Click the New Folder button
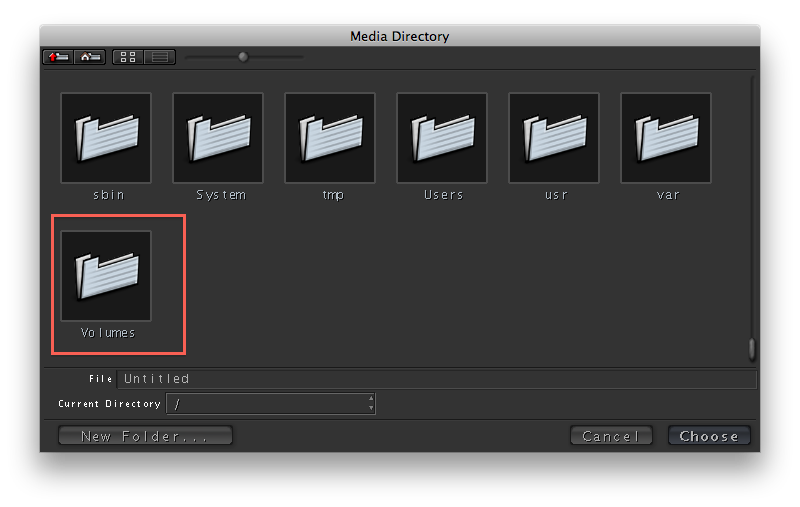Viewport: 800px width, 507px height. click(145, 436)
